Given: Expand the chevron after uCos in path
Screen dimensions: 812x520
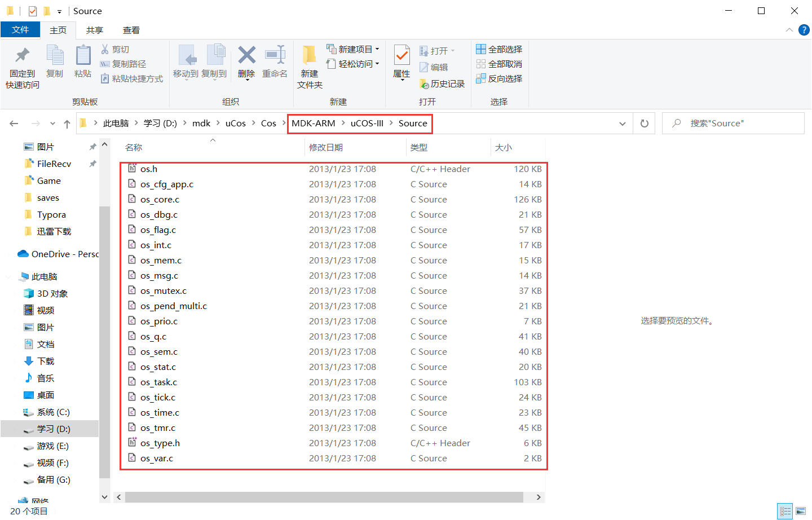Looking at the screenshot, I should tap(254, 124).
